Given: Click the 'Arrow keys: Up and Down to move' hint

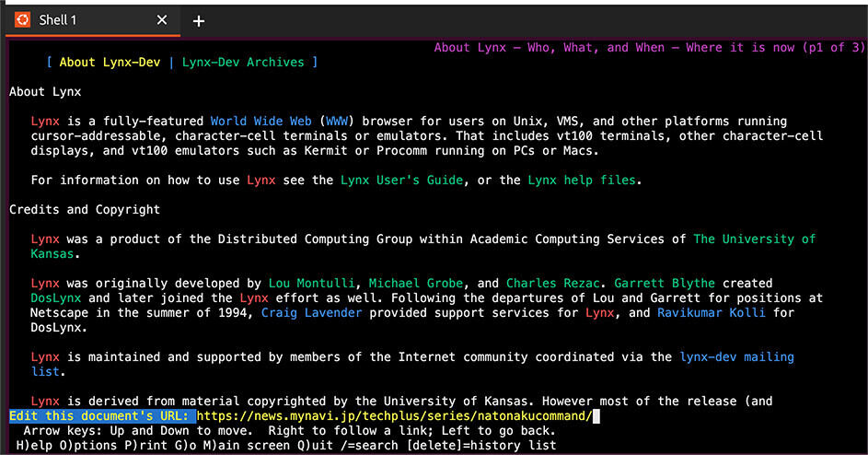Looking at the screenshot, I should click(x=138, y=431).
